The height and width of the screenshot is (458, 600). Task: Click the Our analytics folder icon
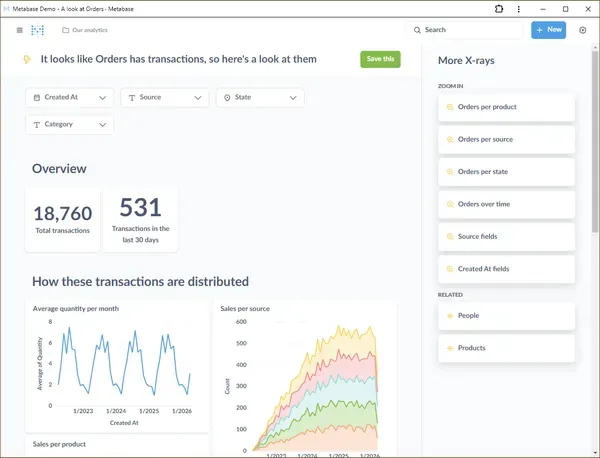pos(65,30)
